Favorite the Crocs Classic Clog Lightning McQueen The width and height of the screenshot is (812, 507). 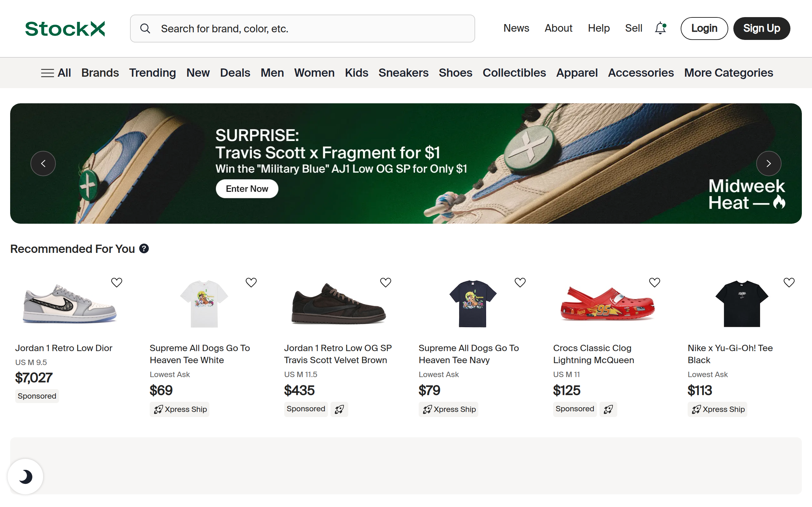coord(654,282)
